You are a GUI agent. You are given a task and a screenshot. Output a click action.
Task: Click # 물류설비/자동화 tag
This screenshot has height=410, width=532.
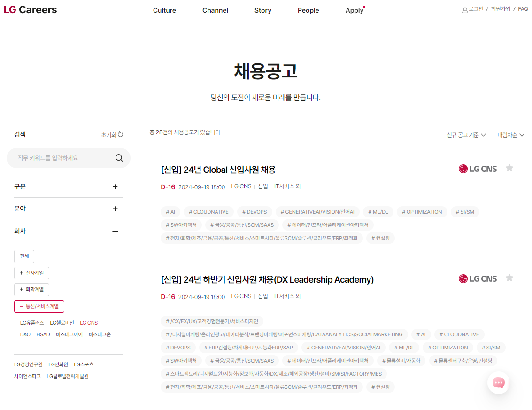(x=401, y=361)
